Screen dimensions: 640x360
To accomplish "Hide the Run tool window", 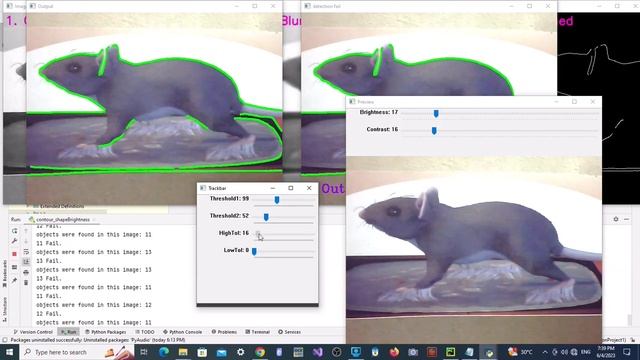I will coord(627,219).
